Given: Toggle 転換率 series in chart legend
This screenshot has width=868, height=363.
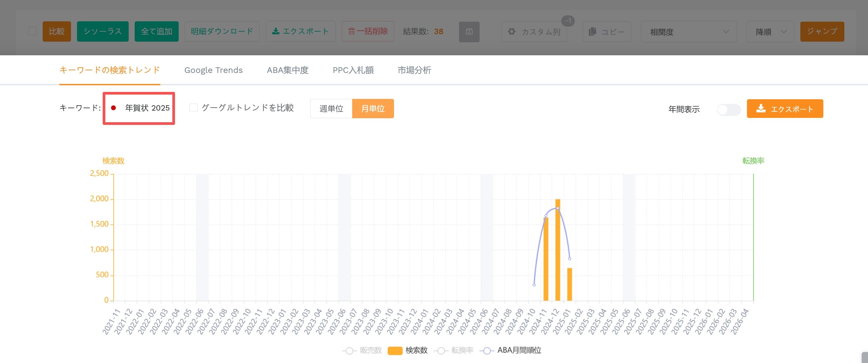Looking at the screenshot, I should pyautogui.click(x=454, y=351).
